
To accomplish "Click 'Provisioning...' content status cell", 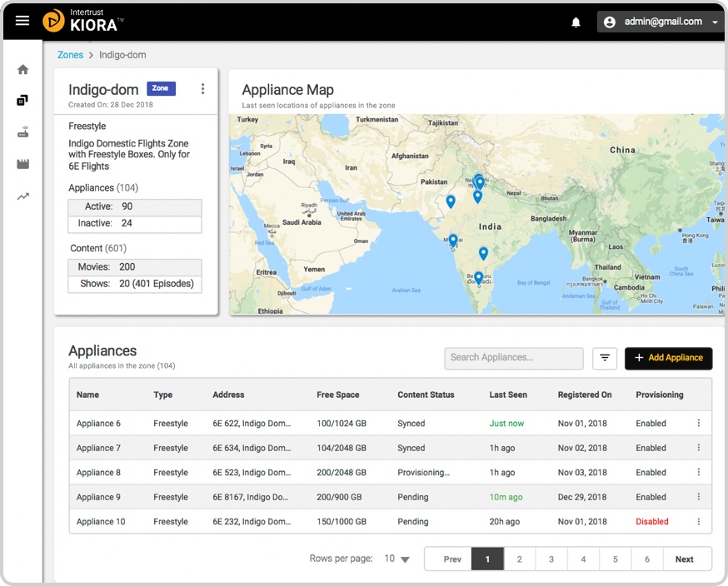I will [423, 472].
